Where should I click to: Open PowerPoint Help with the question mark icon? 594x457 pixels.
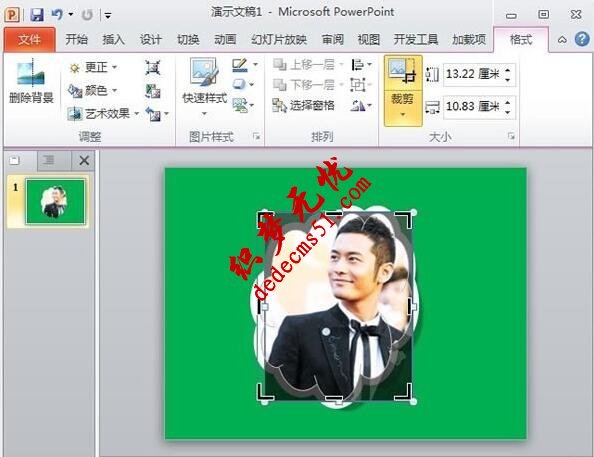click(582, 39)
